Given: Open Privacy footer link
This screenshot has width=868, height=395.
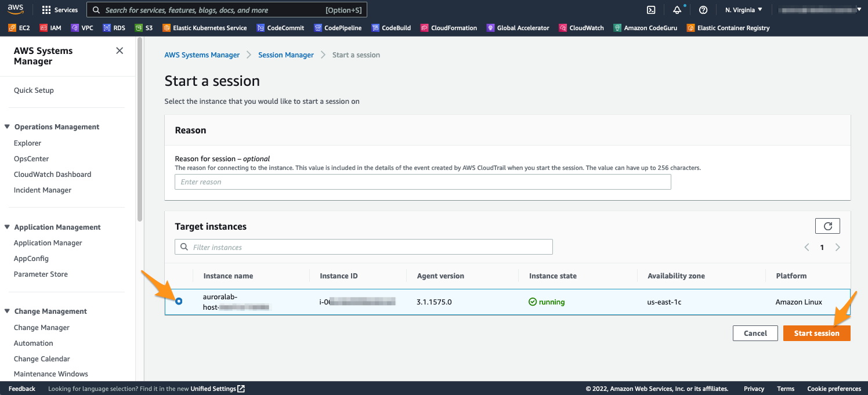Looking at the screenshot, I should [x=754, y=389].
